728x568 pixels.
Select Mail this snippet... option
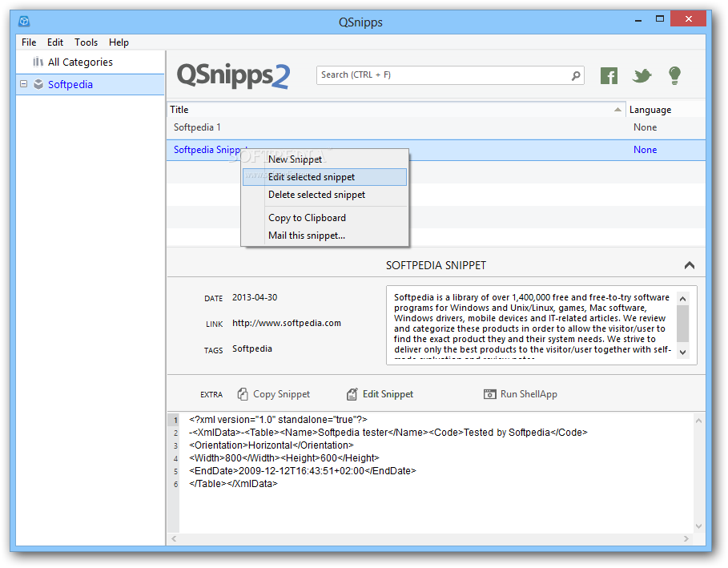click(324, 236)
